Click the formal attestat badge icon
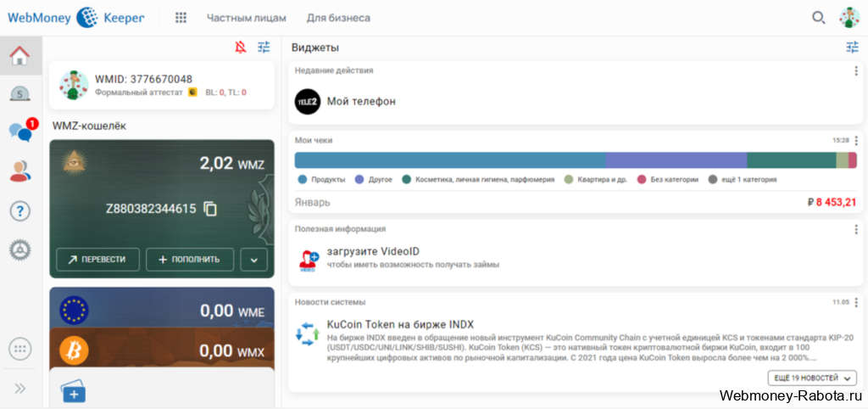Viewport: 868px width, 409px height. (192, 92)
